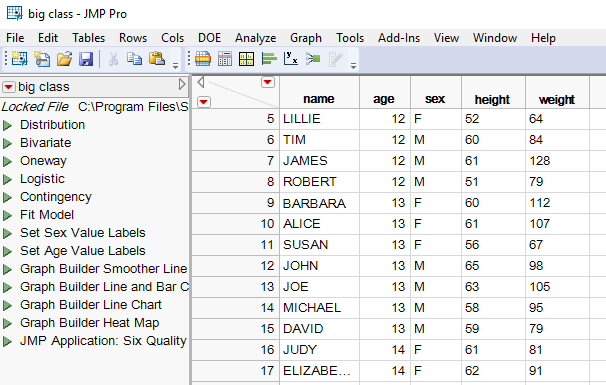Click the Fit Y by X toolbar icon

coord(291,59)
